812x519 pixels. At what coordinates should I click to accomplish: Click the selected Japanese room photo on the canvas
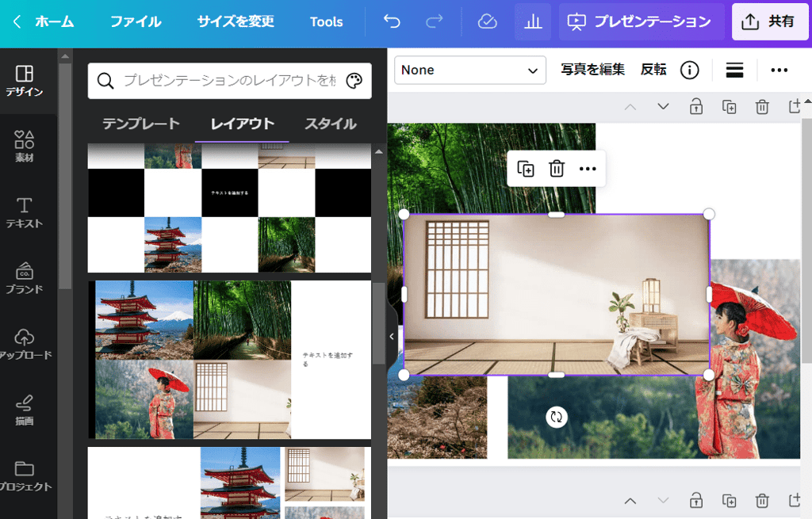click(556, 295)
